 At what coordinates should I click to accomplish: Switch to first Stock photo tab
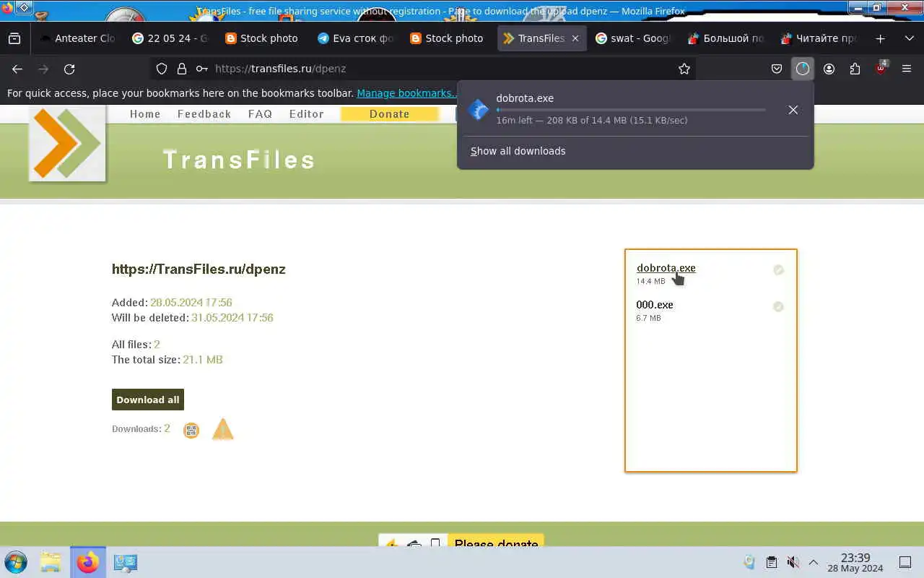click(263, 38)
